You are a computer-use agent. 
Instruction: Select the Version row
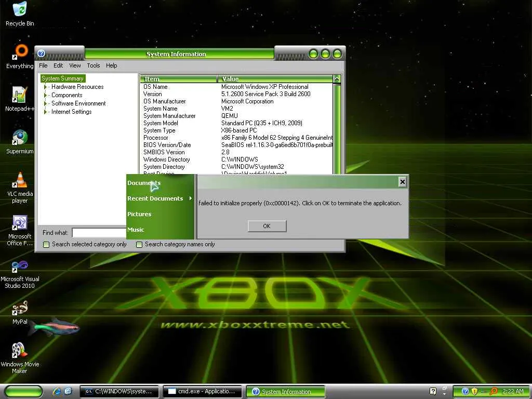pyautogui.click(x=236, y=94)
